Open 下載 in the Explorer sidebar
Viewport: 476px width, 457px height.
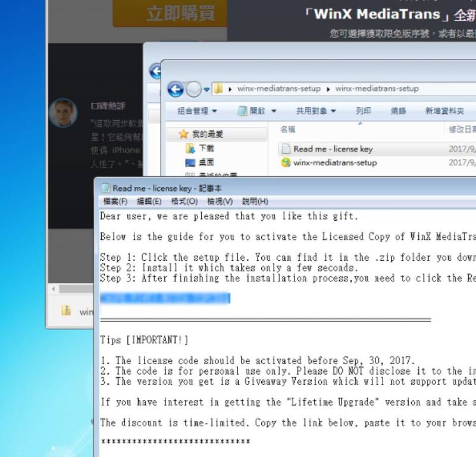[x=206, y=148]
